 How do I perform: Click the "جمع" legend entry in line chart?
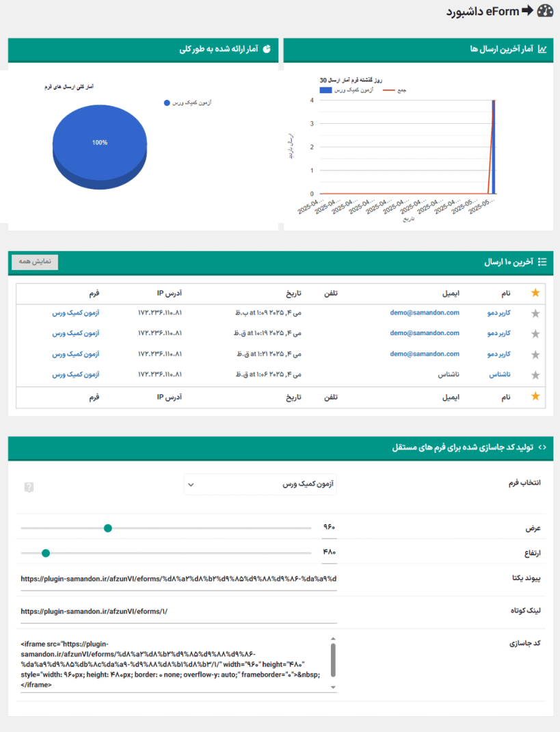[x=395, y=90]
